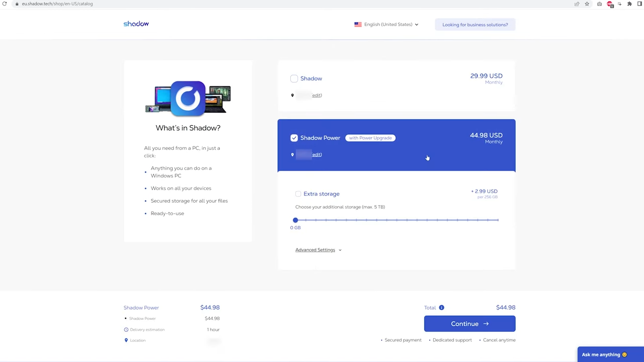Click the Delivery estimation label

147,329
